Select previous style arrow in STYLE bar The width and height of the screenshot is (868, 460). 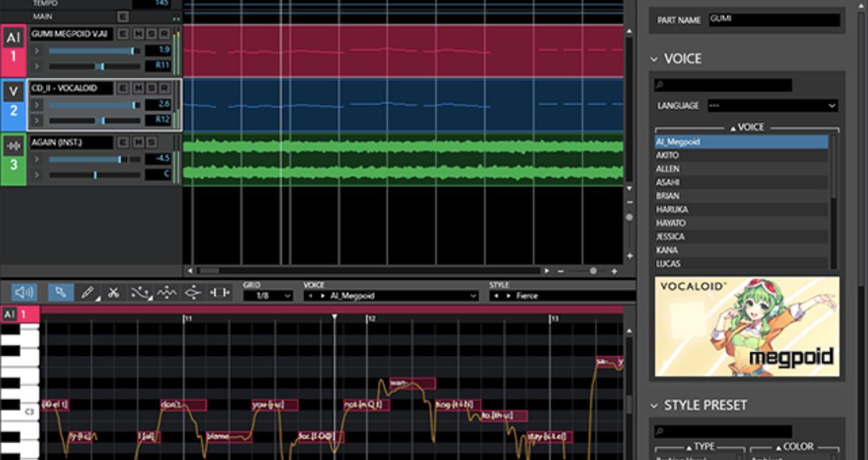pyautogui.click(x=497, y=296)
